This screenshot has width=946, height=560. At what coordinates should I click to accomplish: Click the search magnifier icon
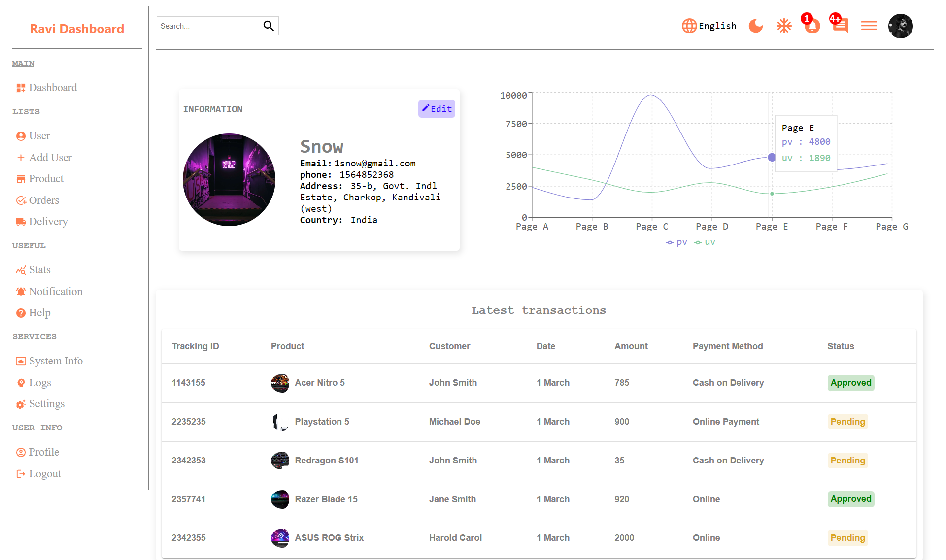pyautogui.click(x=269, y=25)
